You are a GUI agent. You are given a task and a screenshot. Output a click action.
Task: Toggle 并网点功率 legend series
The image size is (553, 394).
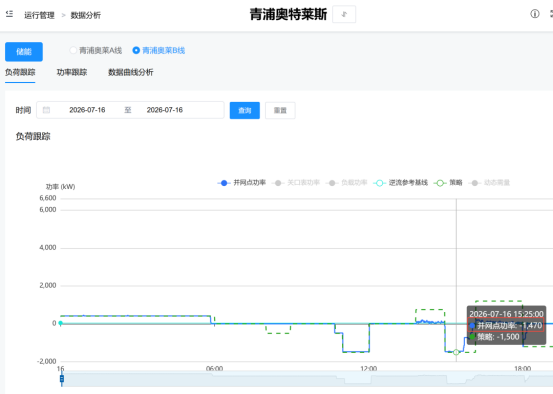click(x=242, y=183)
